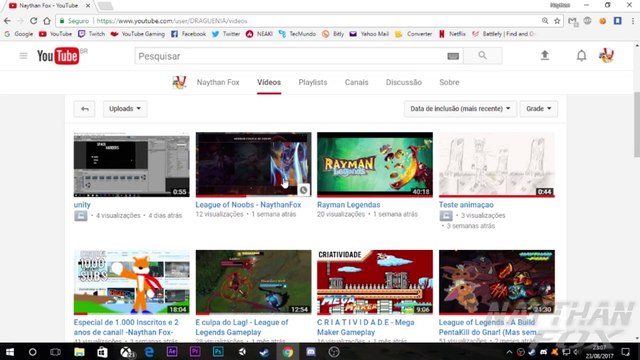This screenshot has width=640, height=360.
Task: Open the YouTube hamburger guide menu
Action: pyautogui.click(x=23, y=56)
